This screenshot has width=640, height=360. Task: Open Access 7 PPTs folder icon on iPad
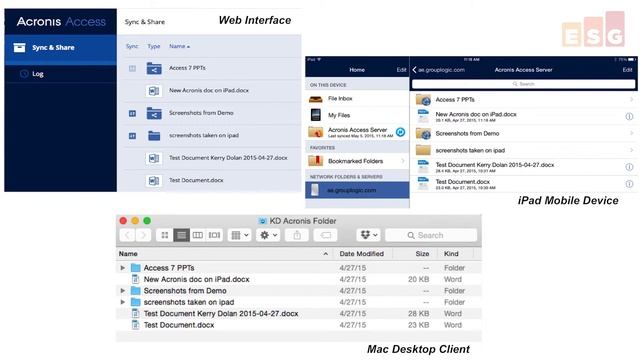coord(423,100)
